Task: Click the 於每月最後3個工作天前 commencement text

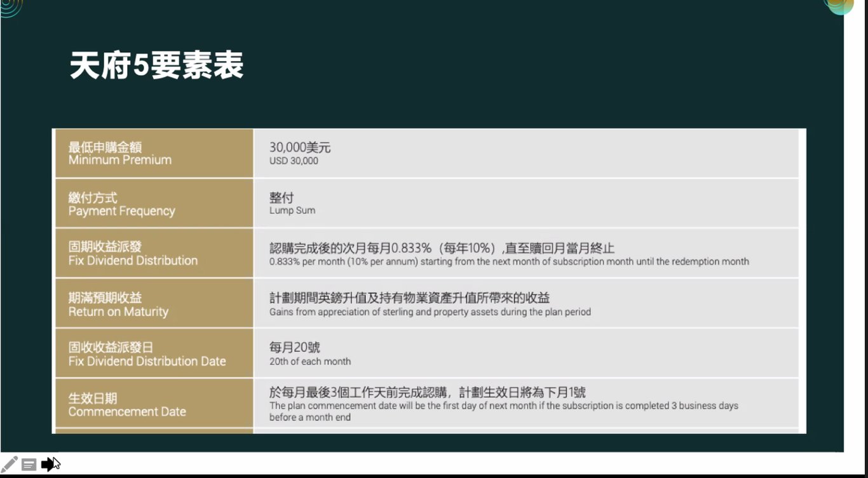Action: tap(427, 392)
